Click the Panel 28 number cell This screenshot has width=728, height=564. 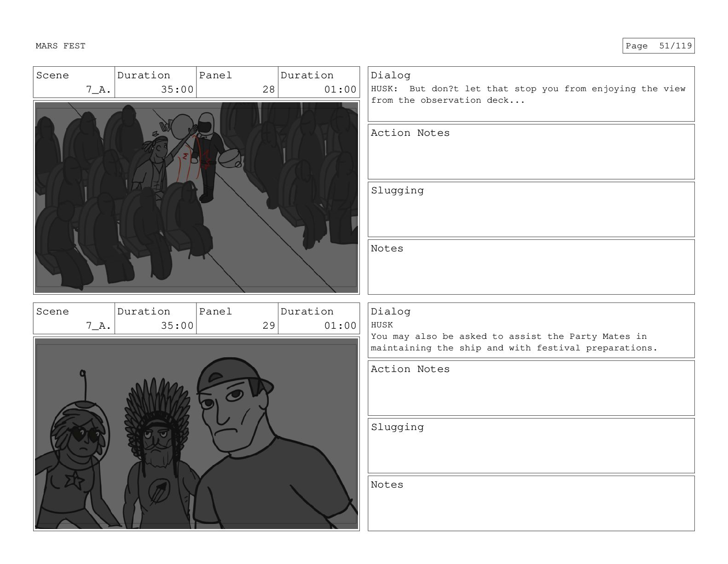click(237, 82)
